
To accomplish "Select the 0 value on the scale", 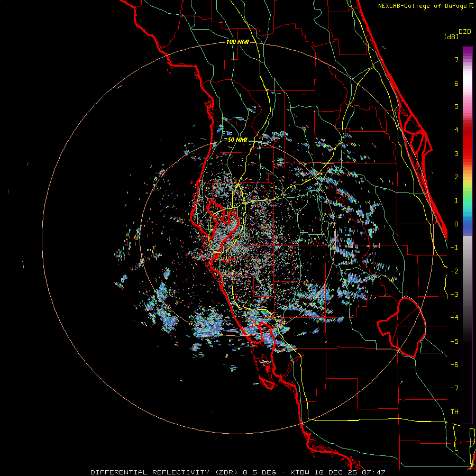I will pyautogui.click(x=456, y=224).
